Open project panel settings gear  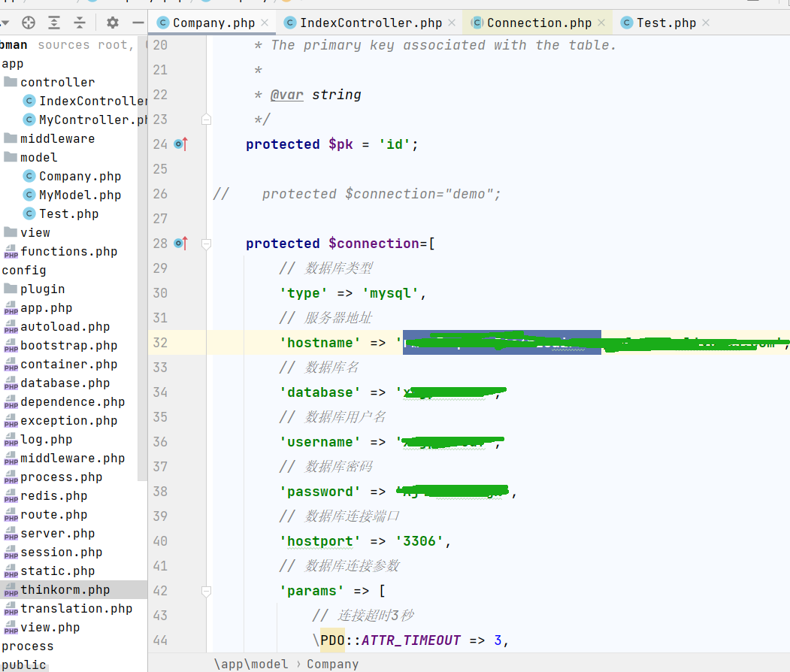tap(112, 23)
